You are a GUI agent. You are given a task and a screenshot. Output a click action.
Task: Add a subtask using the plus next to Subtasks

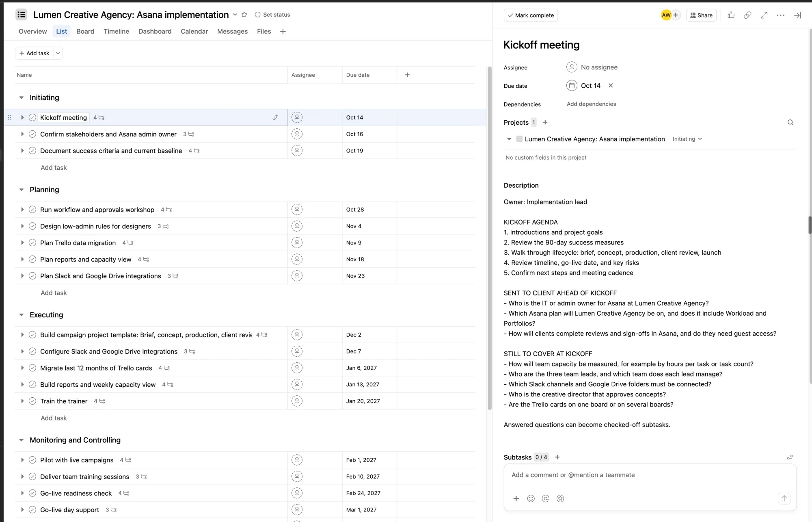click(x=557, y=457)
